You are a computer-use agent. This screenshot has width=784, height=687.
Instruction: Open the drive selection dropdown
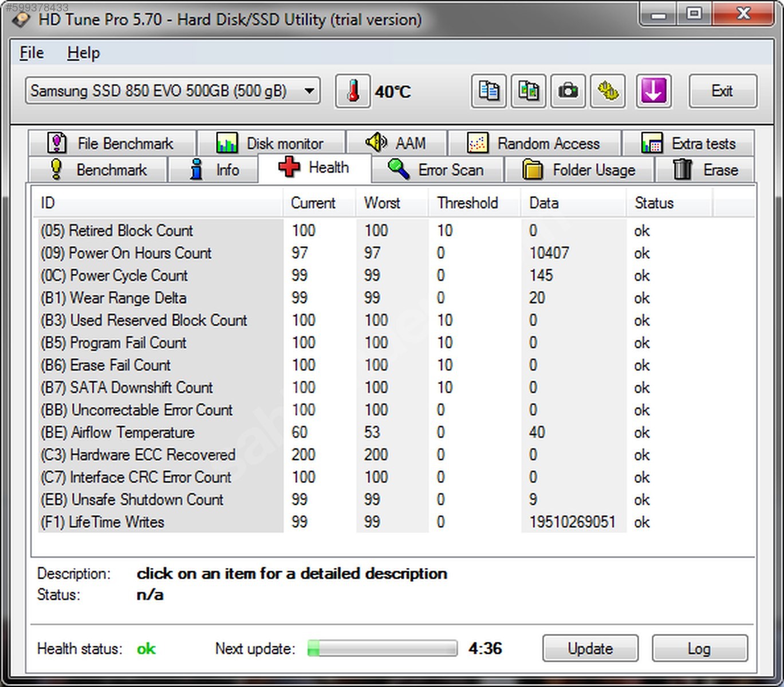click(173, 91)
